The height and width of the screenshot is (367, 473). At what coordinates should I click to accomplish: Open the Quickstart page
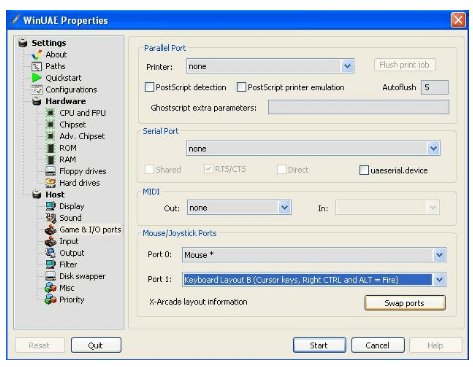click(63, 78)
